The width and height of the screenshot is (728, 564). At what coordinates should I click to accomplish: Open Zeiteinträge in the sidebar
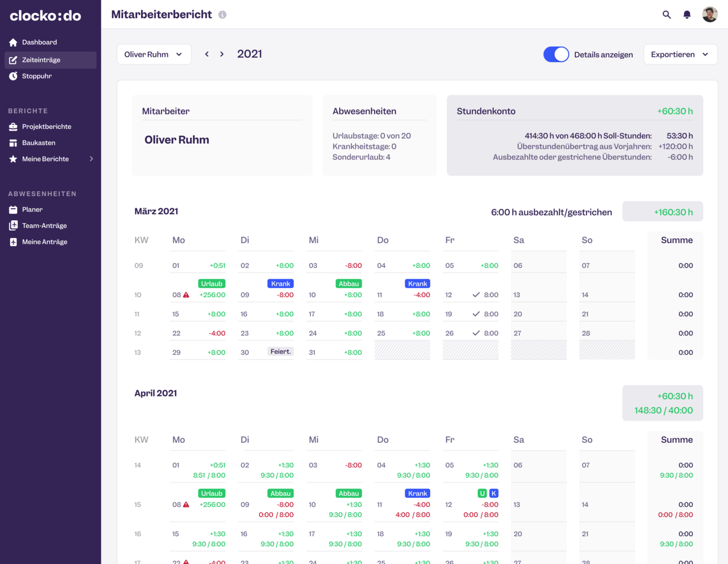41,60
